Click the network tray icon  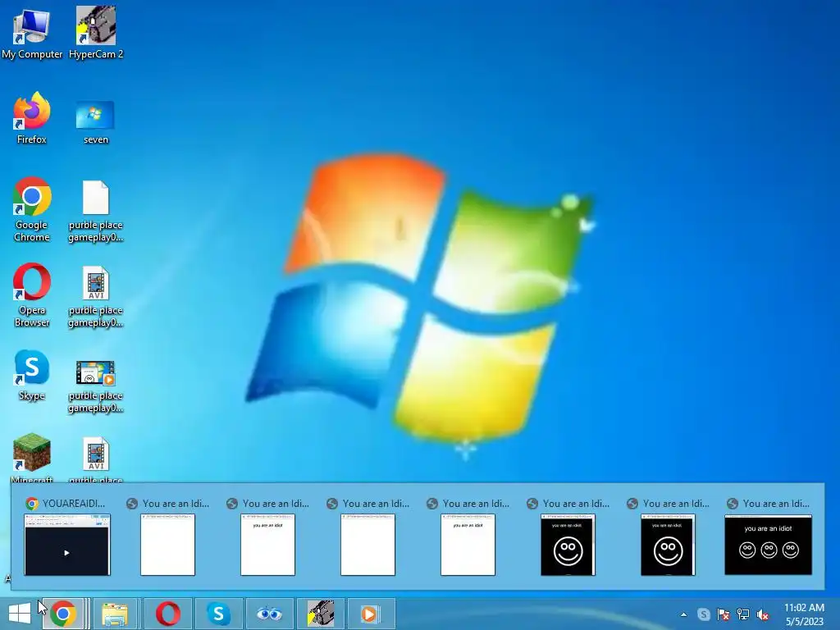743,614
